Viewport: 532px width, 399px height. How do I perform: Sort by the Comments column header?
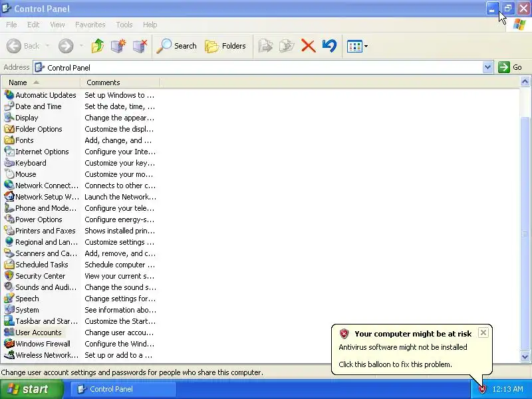click(x=120, y=82)
